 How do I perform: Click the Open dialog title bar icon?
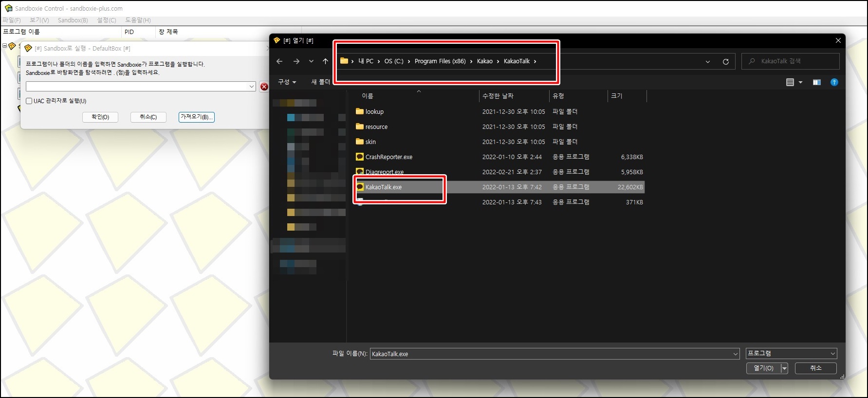(x=277, y=40)
